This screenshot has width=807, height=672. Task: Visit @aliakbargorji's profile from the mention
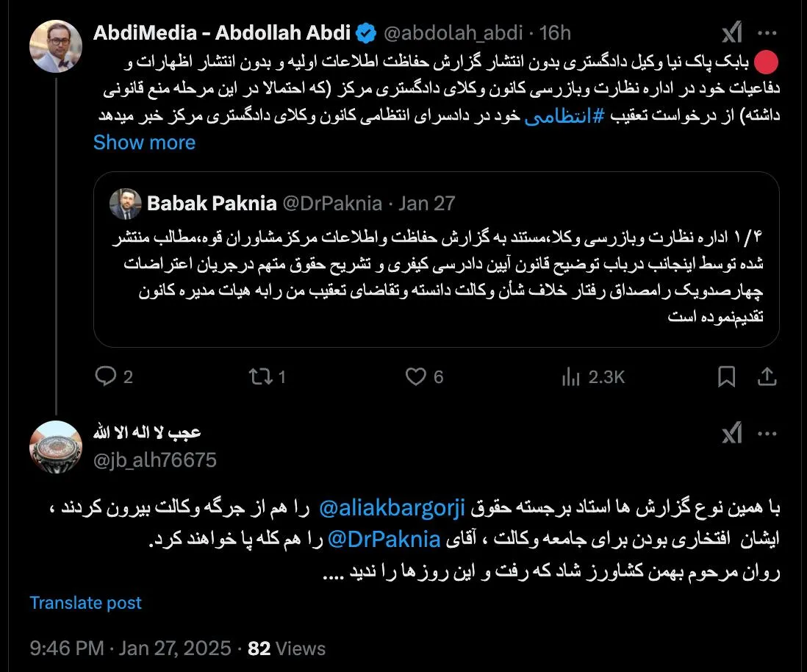tap(392, 507)
